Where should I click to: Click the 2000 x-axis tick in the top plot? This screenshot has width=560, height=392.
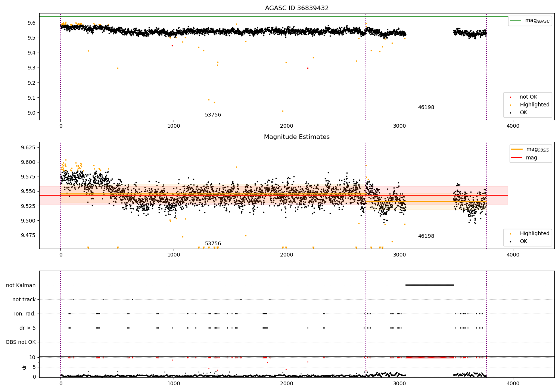pos(287,126)
